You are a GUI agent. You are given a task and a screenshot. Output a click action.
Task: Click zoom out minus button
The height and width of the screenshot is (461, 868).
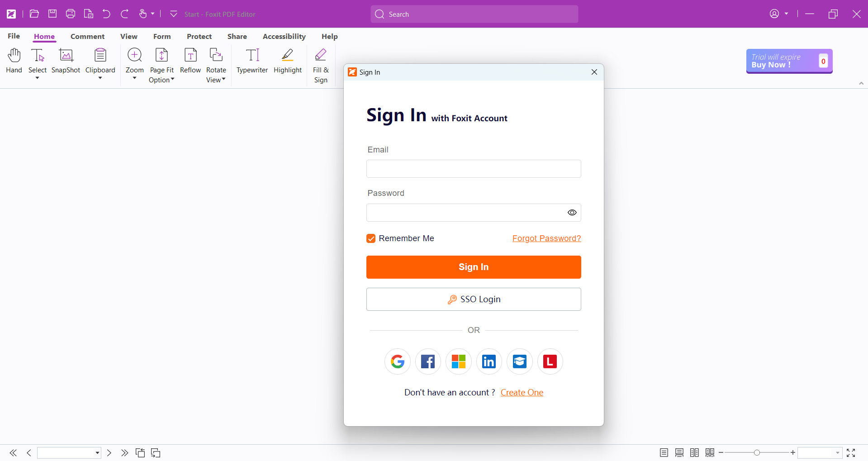(721, 453)
